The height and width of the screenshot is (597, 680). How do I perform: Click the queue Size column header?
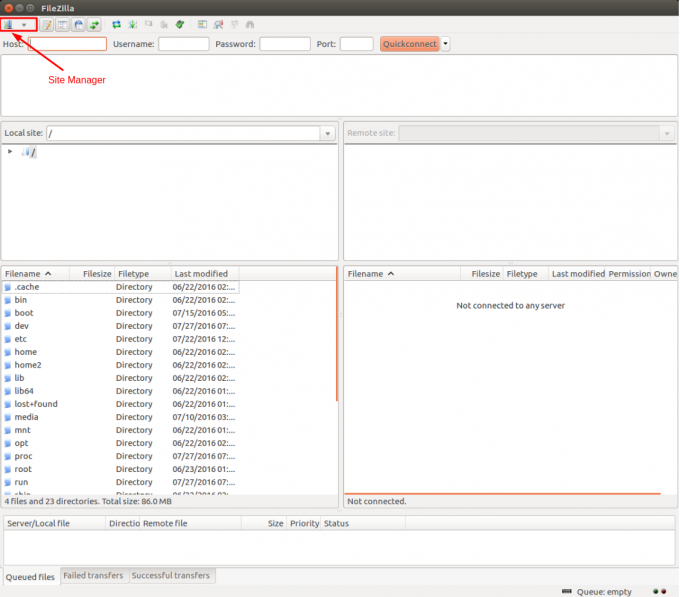(x=264, y=523)
